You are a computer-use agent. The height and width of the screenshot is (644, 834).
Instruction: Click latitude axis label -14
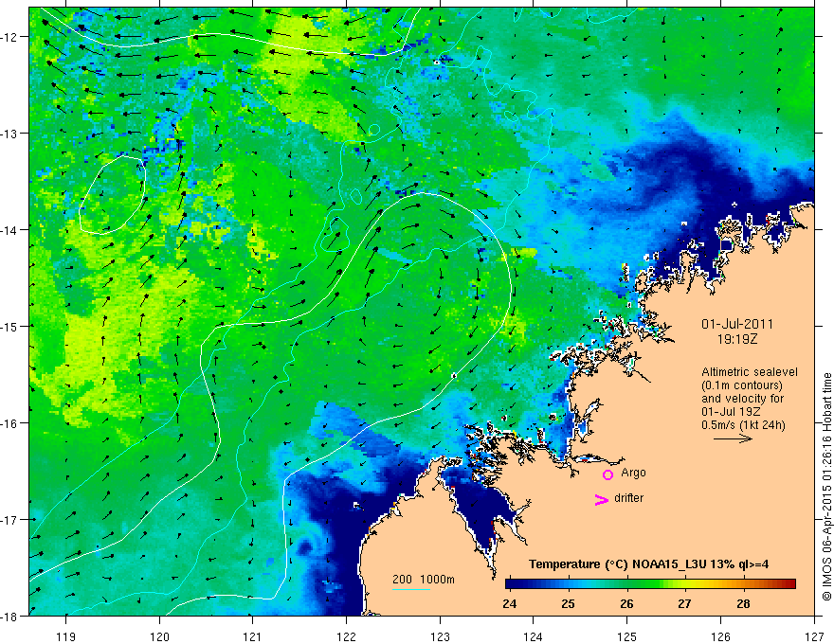(x=9, y=229)
